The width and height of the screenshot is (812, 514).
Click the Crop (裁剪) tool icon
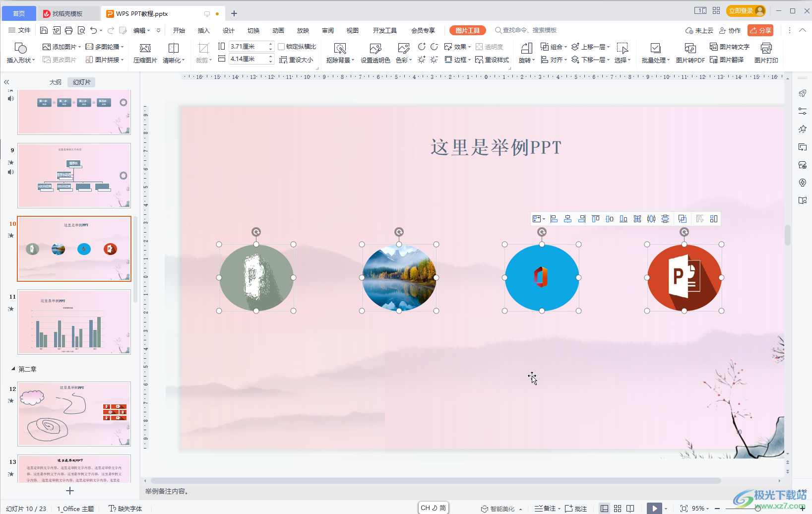[203, 48]
